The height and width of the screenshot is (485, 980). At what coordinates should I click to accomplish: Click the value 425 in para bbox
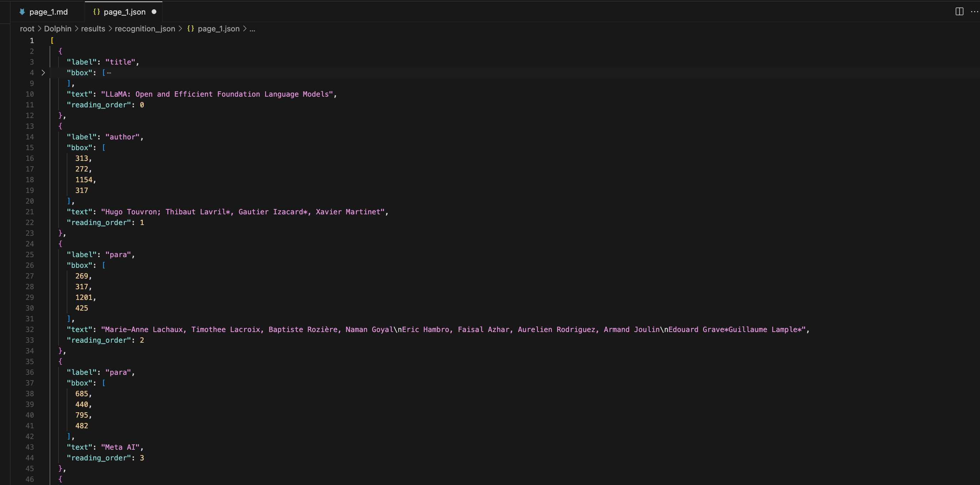tap(81, 308)
